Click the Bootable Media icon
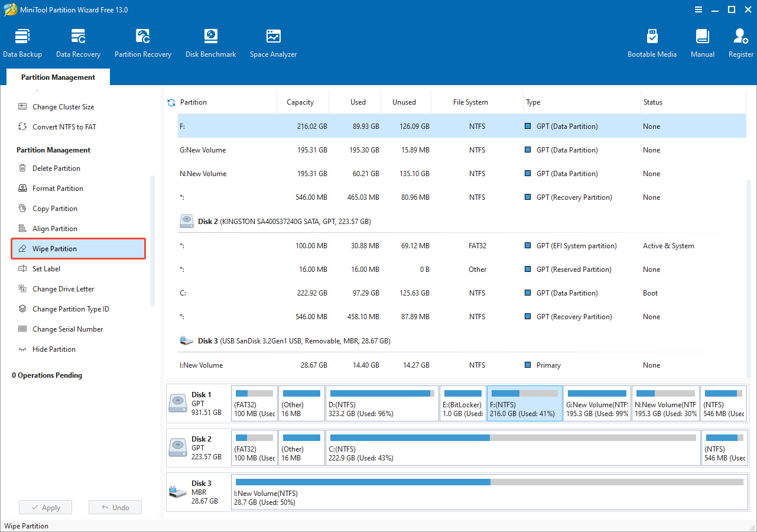 click(x=652, y=41)
